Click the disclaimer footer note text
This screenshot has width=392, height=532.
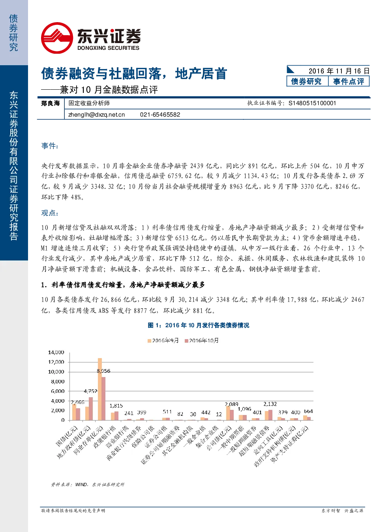point(73,511)
